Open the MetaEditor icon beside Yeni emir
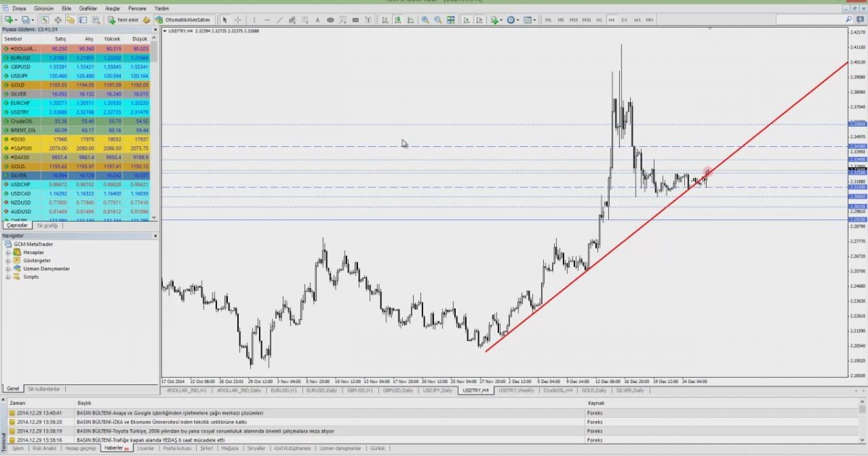The height and width of the screenshot is (456, 868). [x=147, y=20]
